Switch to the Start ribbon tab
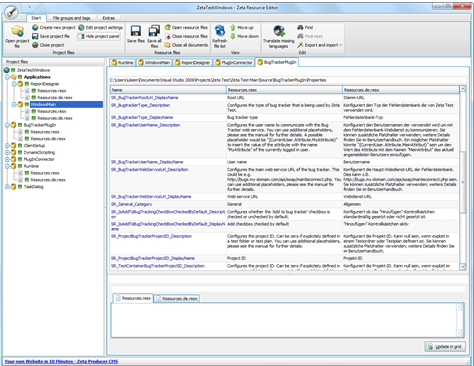The width and height of the screenshot is (474, 366). point(36,18)
